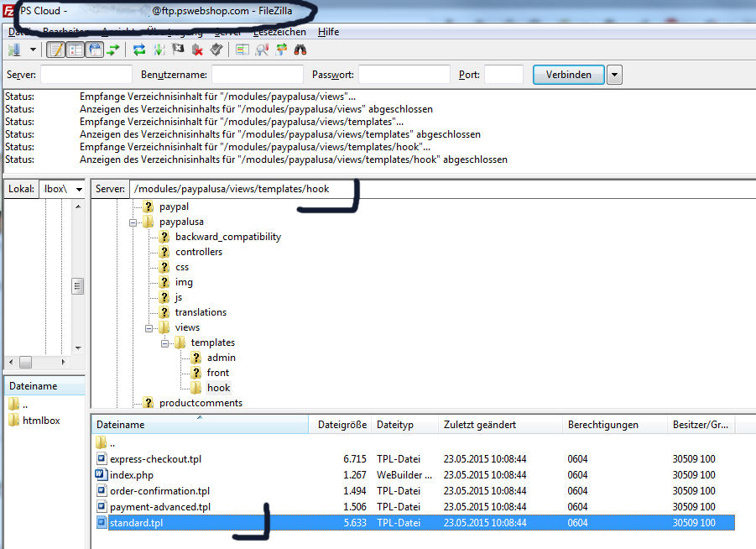This screenshot has height=549, width=756.
Task: Select the css folder
Action: click(182, 267)
